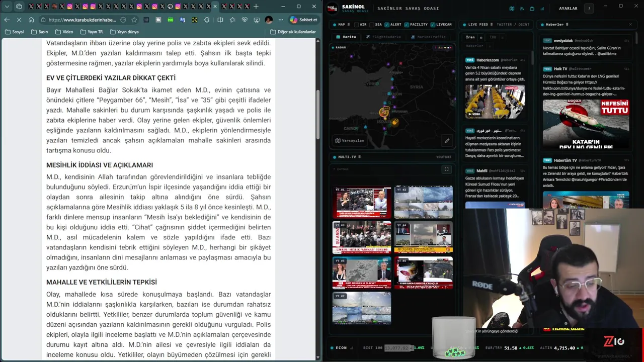Add this page to favorites using the star
The height and width of the screenshot is (362, 644).
click(134, 20)
